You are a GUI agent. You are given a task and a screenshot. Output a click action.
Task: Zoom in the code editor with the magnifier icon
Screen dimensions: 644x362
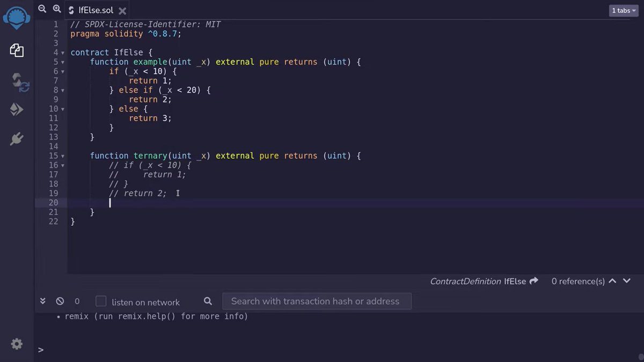pos(56,9)
